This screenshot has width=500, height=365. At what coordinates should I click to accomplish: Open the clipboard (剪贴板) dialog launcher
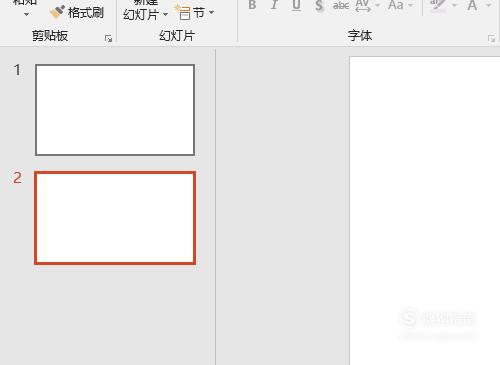[108, 38]
